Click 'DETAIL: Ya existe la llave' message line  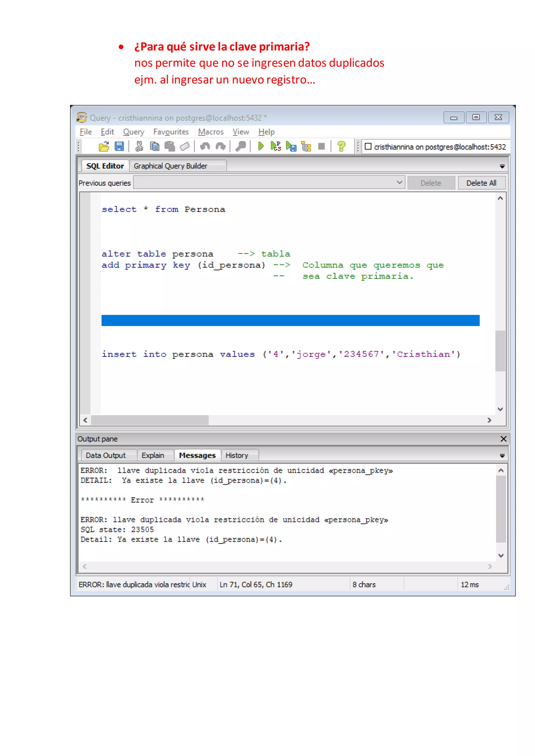point(184,481)
